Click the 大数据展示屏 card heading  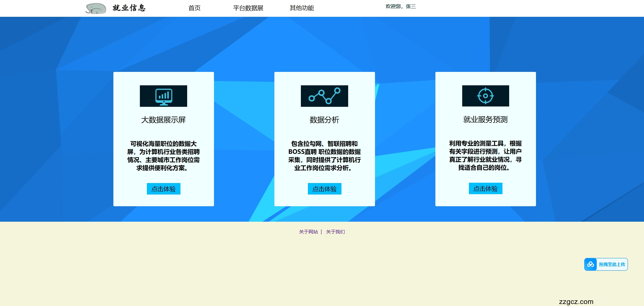click(163, 120)
